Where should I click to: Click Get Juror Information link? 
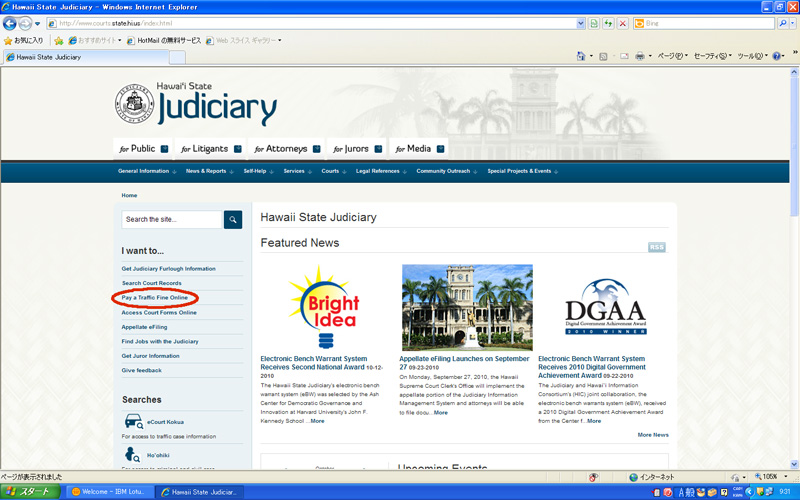pos(151,356)
